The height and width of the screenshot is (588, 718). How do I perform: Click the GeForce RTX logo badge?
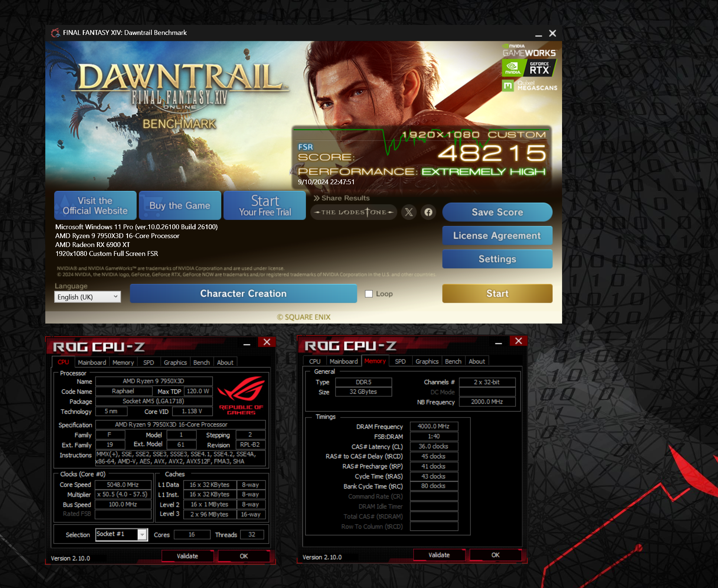pyautogui.click(x=529, y=68)
